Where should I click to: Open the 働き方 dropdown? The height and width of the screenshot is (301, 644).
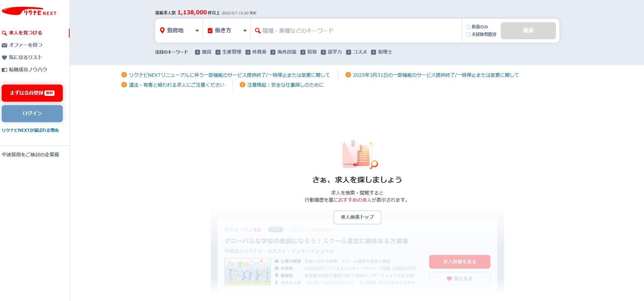point(227,31)
